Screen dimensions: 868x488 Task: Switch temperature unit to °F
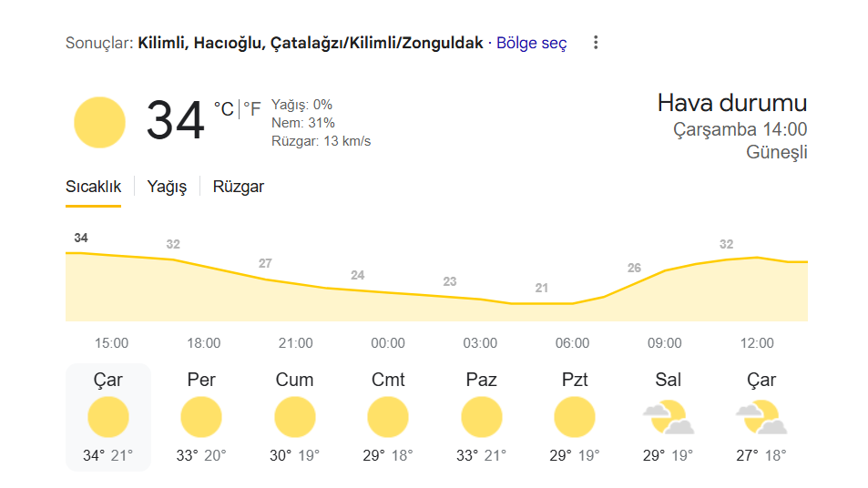tap(252, 109)
